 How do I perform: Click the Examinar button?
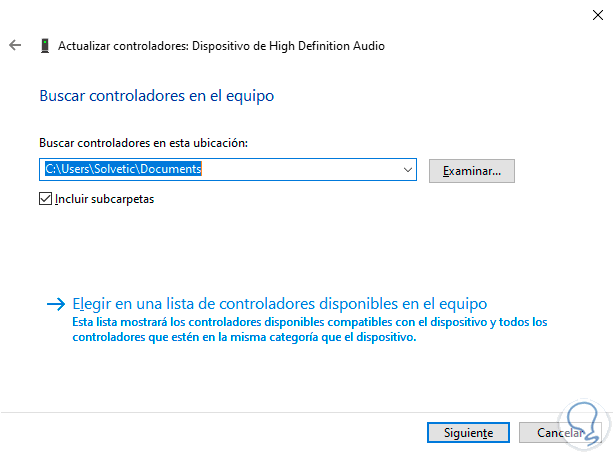coord(471,171)
